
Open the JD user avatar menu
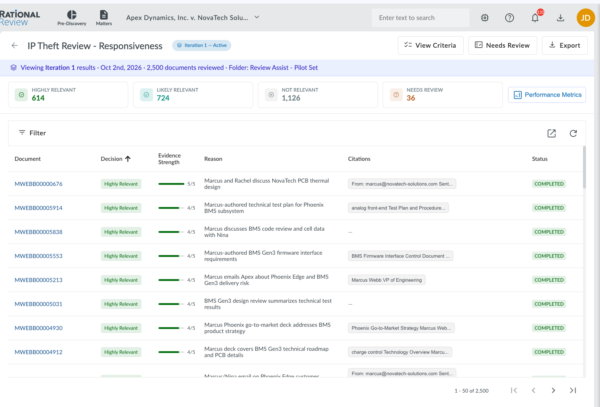click(x=585, y=18)
